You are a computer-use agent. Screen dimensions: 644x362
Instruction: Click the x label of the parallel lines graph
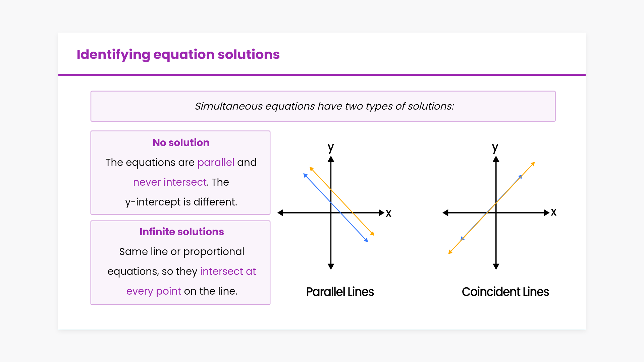pyautogui.click(x=388, y=213)
